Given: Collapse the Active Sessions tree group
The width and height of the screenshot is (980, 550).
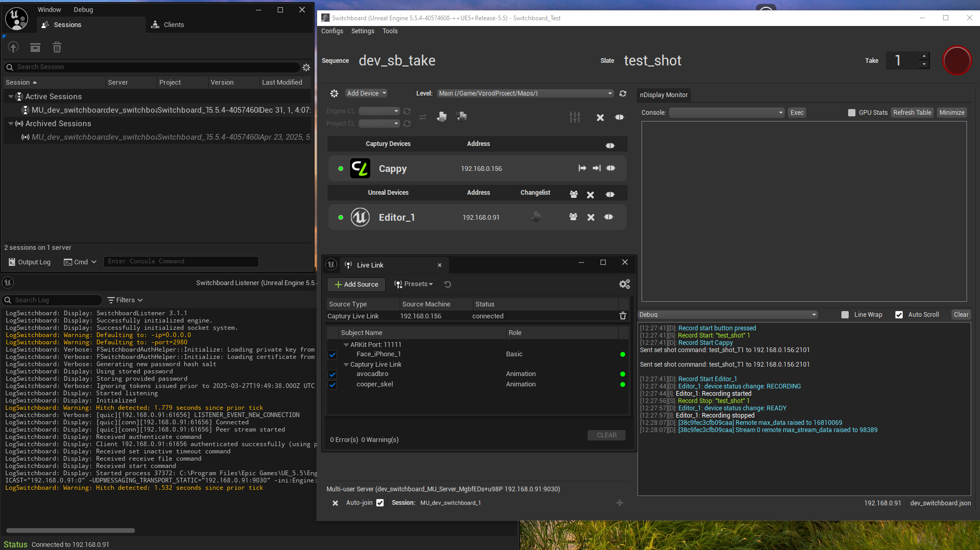Looking at the screenshot, I should point(11,97).
